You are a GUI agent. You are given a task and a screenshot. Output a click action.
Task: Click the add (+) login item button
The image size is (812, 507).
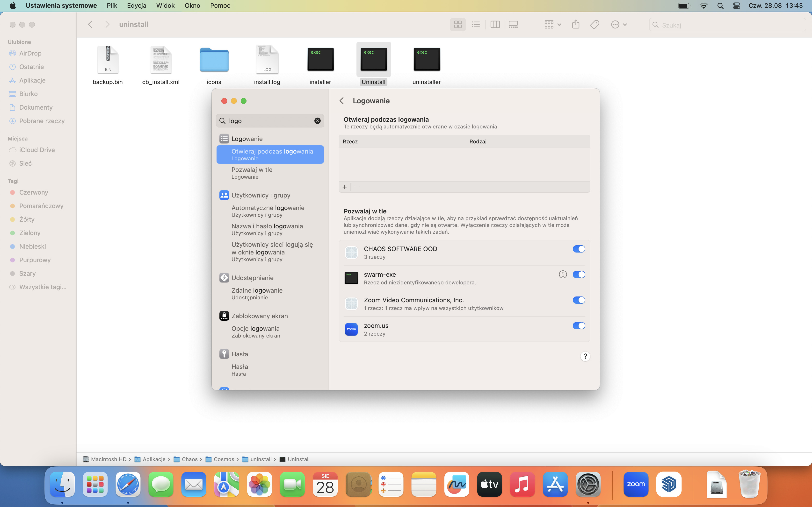345,187
